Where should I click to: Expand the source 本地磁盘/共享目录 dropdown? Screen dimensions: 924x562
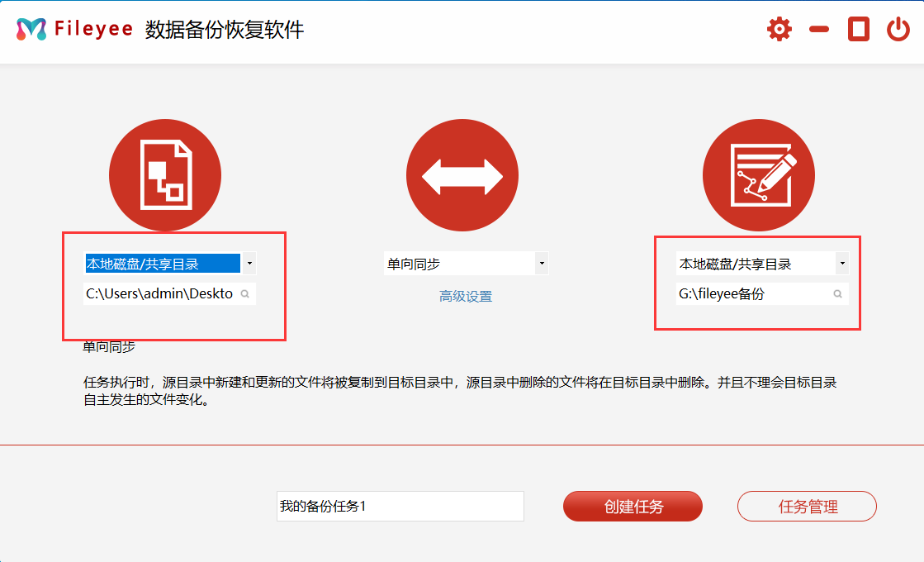click(x=249, y=264)
